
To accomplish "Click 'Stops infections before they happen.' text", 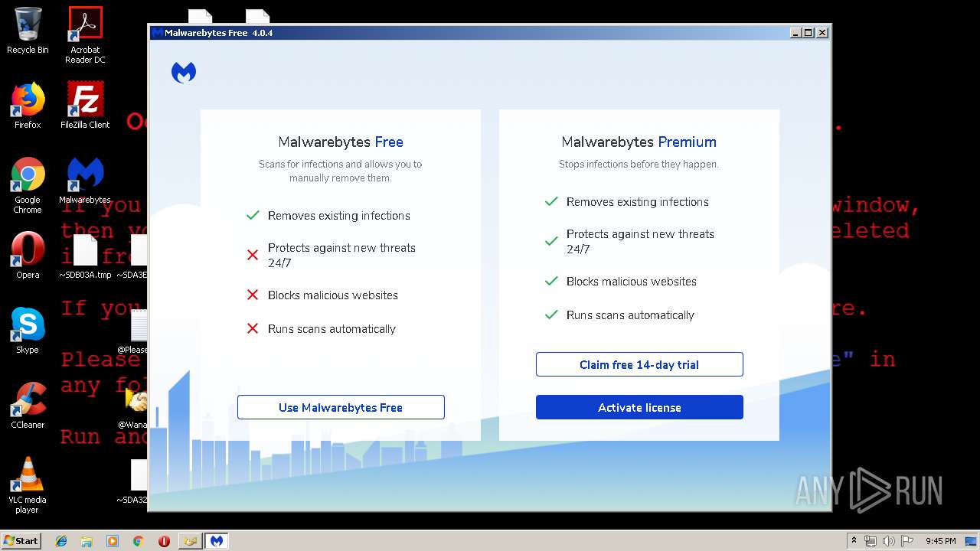I will pos(639,165).
